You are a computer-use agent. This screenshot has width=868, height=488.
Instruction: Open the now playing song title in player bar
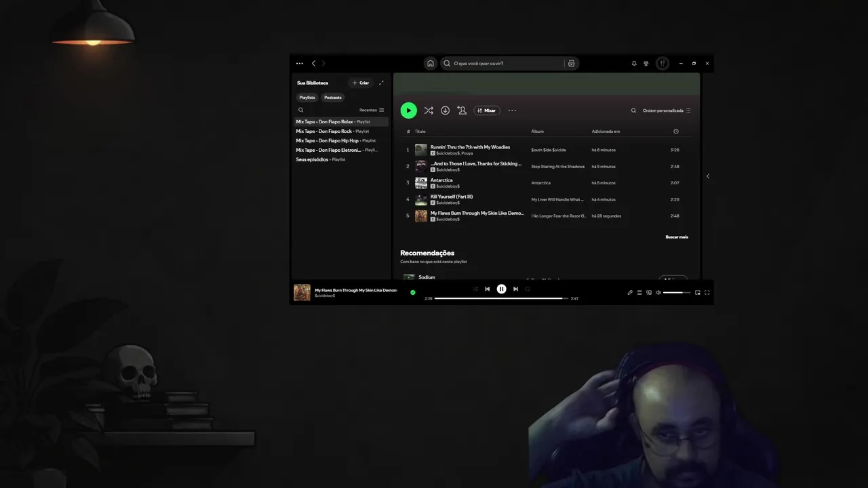(x=355, y=290)
